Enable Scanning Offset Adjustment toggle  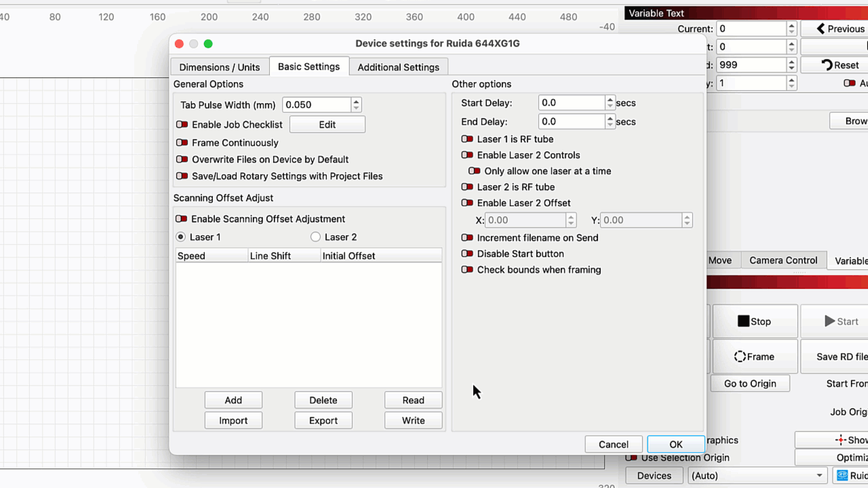pos(182,219)
